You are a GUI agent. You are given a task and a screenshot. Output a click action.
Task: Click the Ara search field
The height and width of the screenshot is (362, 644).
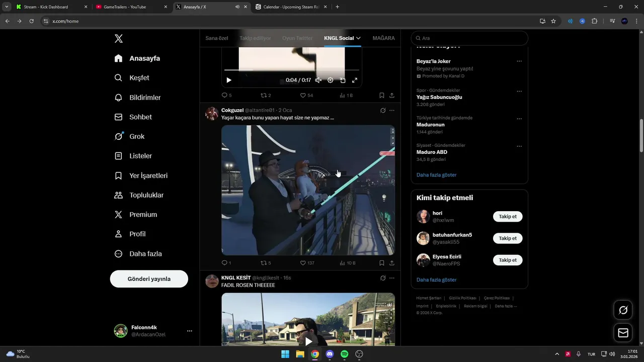pos(469,38)
